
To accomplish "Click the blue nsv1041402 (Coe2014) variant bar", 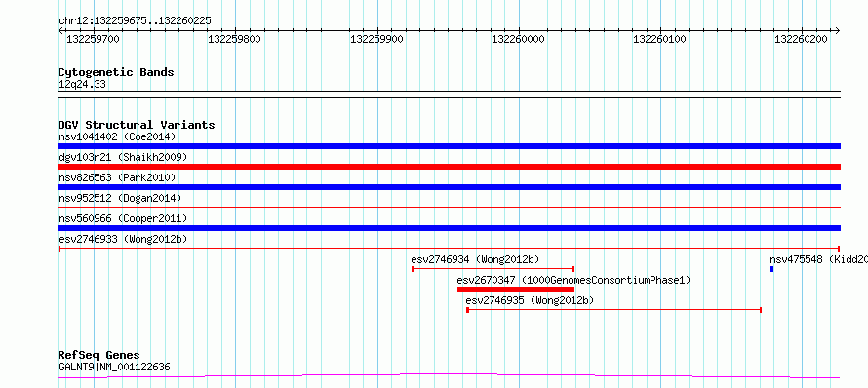I will pyautogui.click(x=449, y=146).
